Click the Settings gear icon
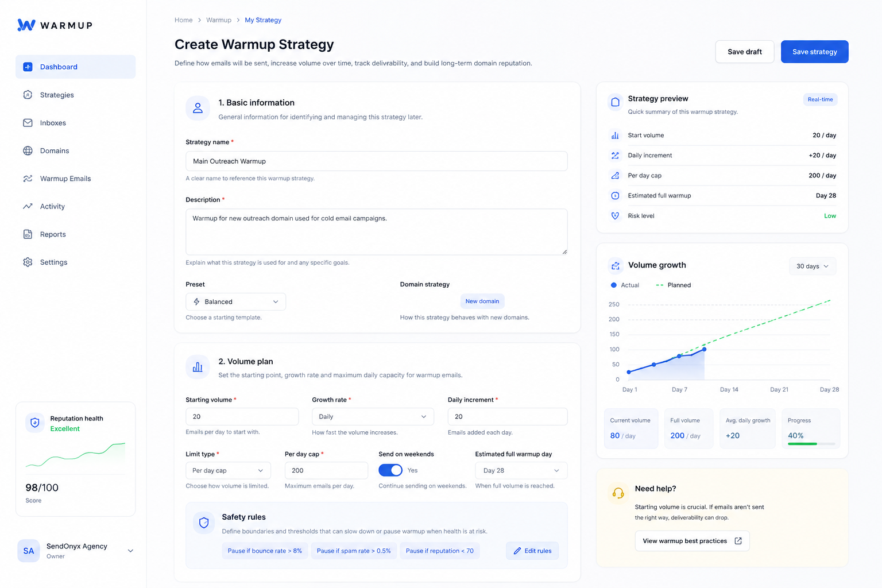 [x=28, y=262]
